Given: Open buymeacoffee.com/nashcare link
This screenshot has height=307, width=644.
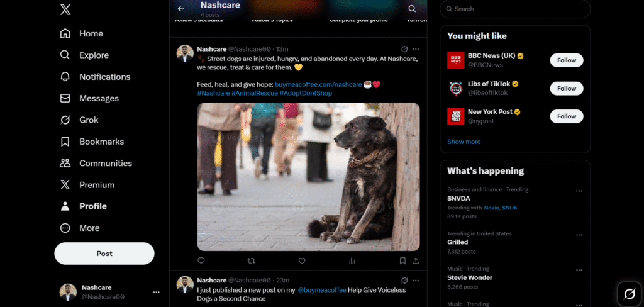Looking at the screenshot, I should click(318, 84).
